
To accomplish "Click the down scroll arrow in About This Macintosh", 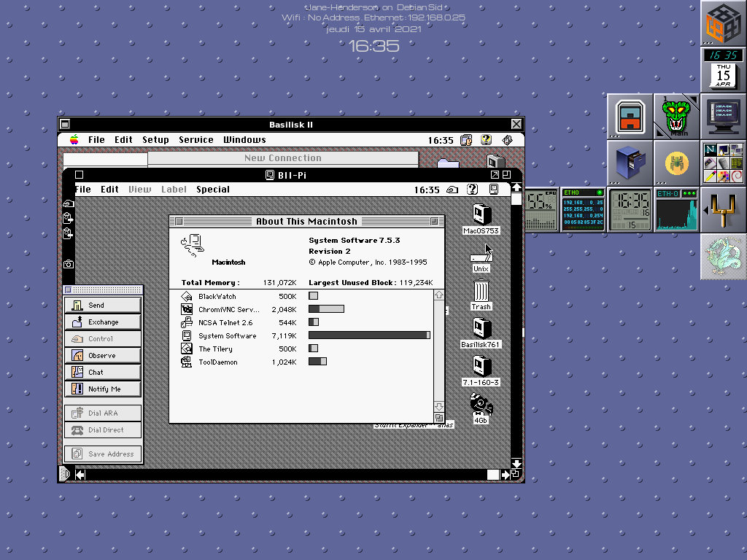I will pyautogui.click(x=438, y=407).
